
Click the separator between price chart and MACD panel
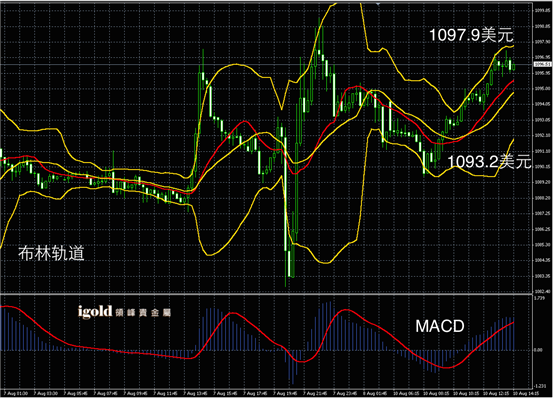[x=266, y=294]
